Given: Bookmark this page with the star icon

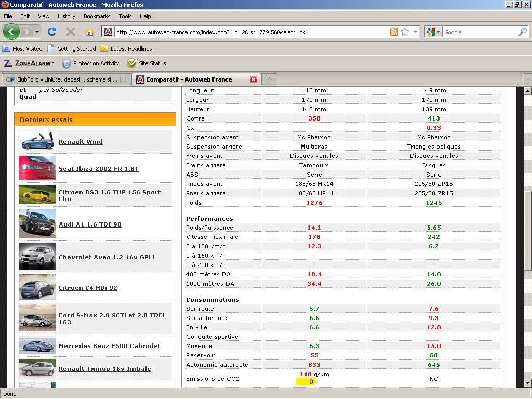Looking at the screenshot, I should pos(405,32).
